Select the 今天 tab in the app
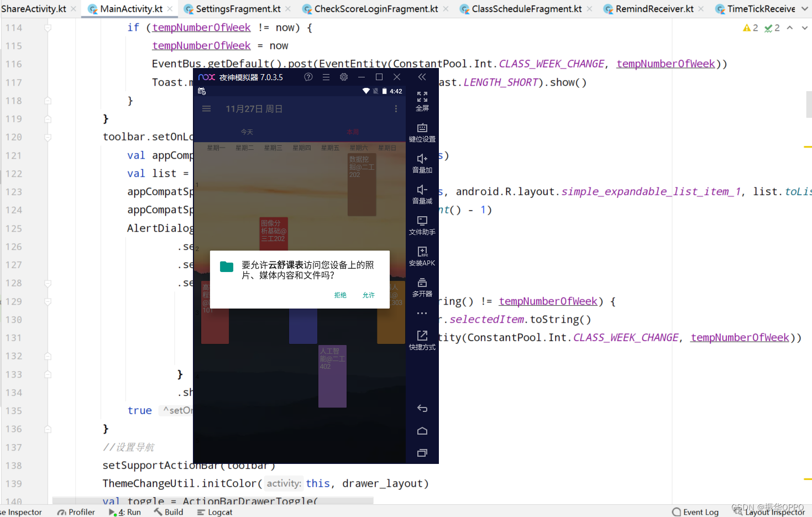This screenshot has width=812, height=517. pyautogui.click(x=247, y=132)
